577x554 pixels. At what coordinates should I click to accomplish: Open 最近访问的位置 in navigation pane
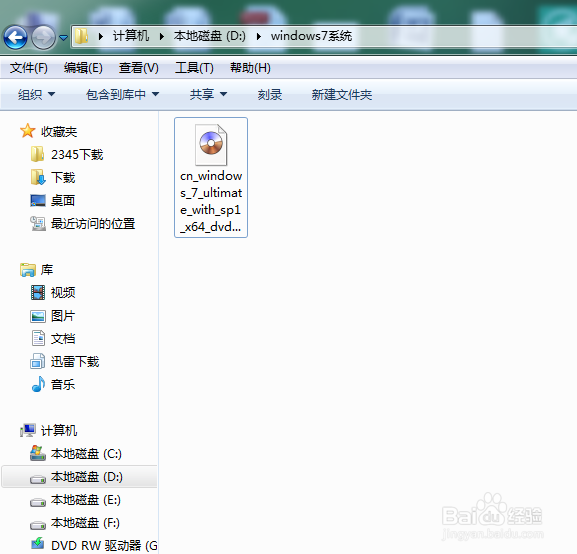pyautogui.click(x=93, y=223)
